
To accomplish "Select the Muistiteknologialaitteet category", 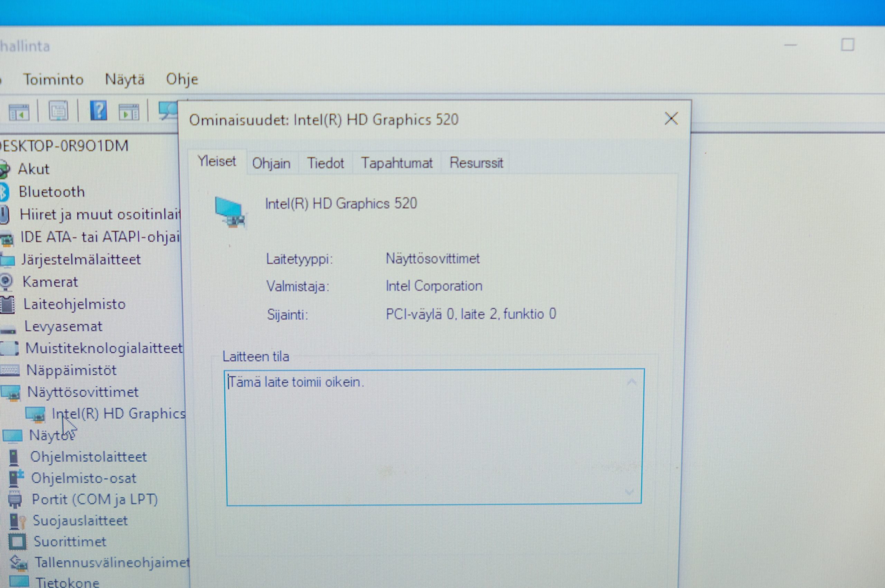I will (x=104, y=348).
